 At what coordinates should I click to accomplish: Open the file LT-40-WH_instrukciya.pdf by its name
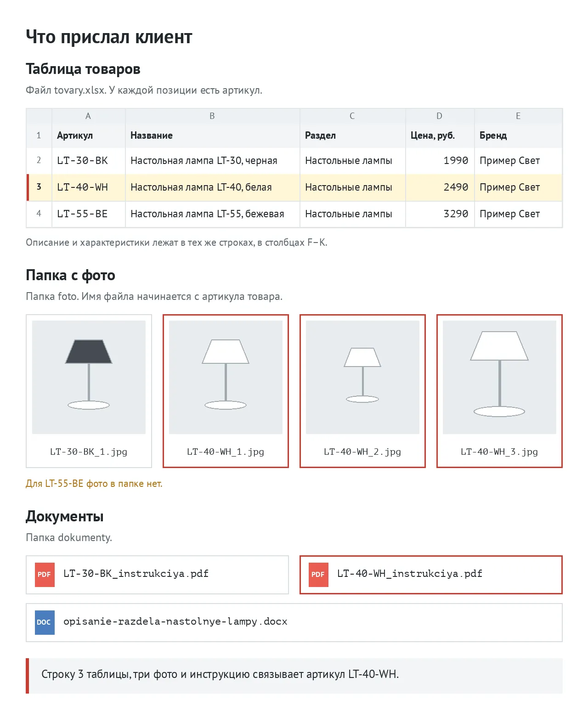pyautogui.click(x=410, y=574)
